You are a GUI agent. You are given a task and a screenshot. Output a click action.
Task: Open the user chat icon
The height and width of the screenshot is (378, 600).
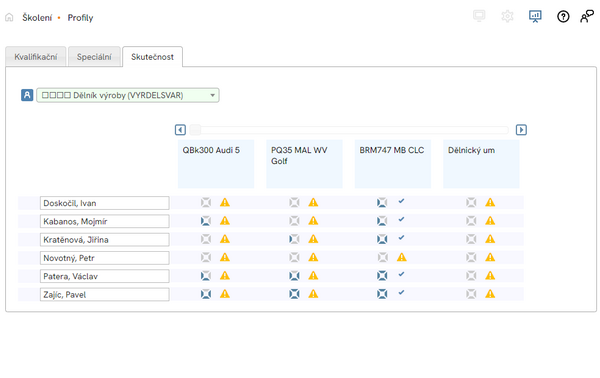point(587,16)
